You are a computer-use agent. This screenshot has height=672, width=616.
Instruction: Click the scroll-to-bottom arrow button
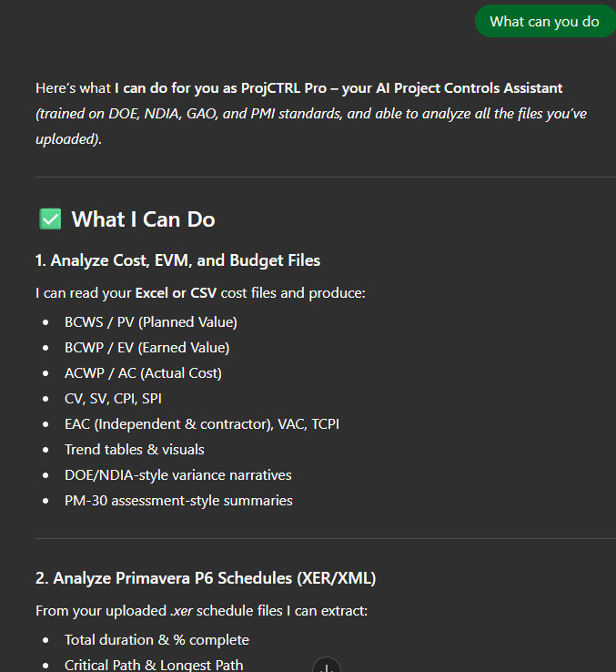[326, 666]
